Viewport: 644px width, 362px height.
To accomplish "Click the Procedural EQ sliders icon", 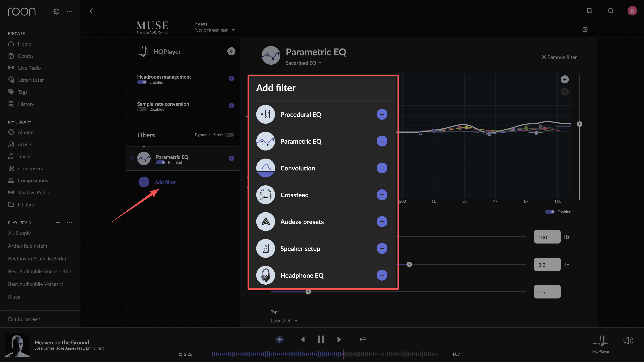I will click(x=265, y=114).
